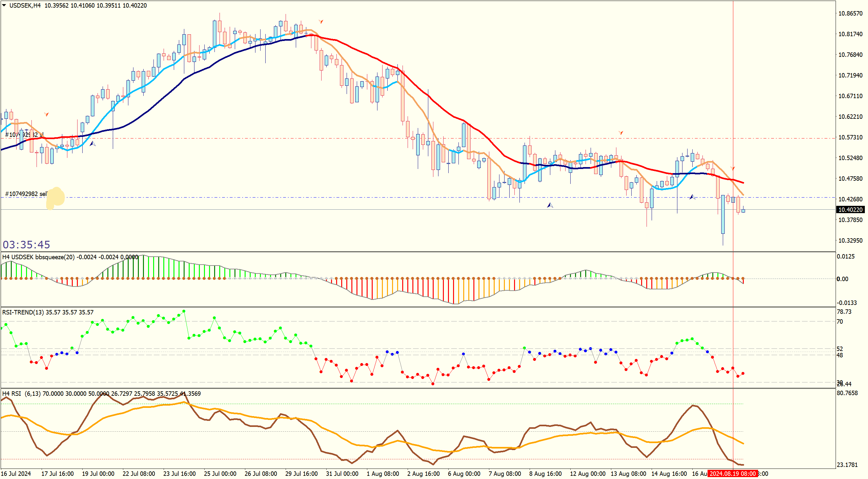The width and height of the screenshot is (868, 479).
Task: Select the #107492982 sell order label
Action: [26, 194]
